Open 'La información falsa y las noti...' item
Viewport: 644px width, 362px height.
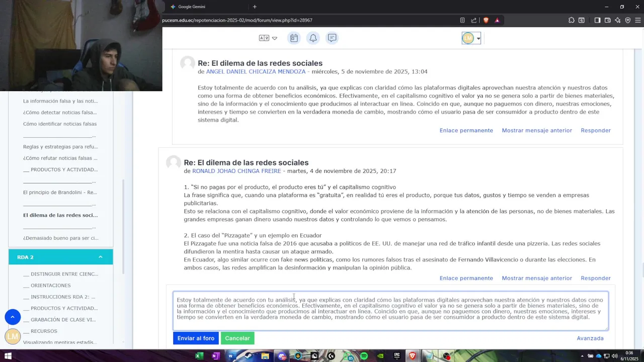click(60, 101)
